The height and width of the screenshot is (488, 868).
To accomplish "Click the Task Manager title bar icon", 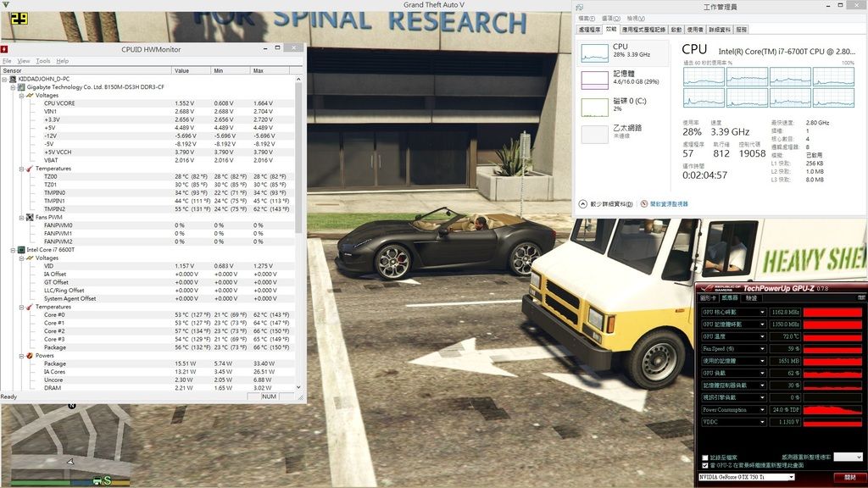I will (580, 7).
